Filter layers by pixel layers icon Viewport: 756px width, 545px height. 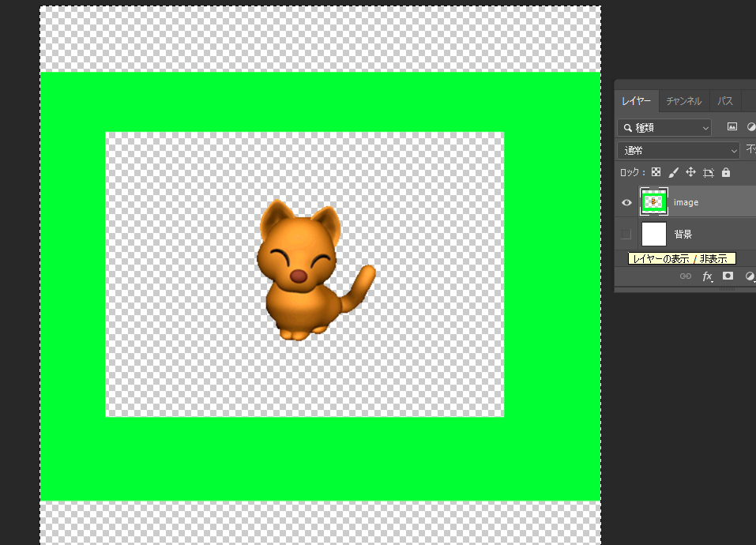732,126
